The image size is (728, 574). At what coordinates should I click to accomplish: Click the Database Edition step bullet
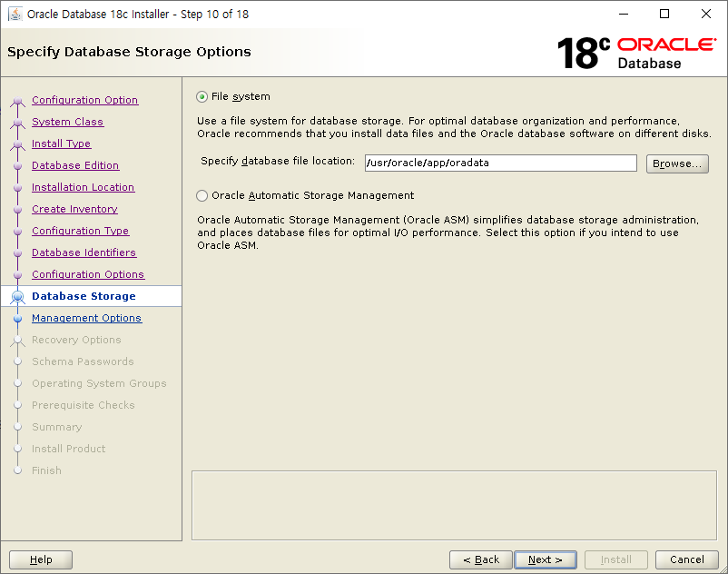click(x=17, y=166)
